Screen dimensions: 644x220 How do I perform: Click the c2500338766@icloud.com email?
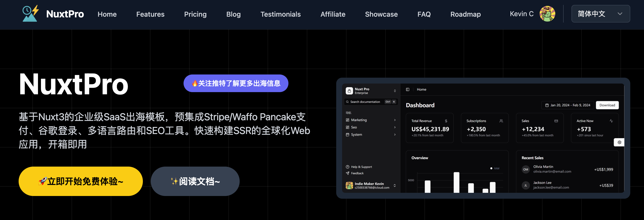[372, 188]
